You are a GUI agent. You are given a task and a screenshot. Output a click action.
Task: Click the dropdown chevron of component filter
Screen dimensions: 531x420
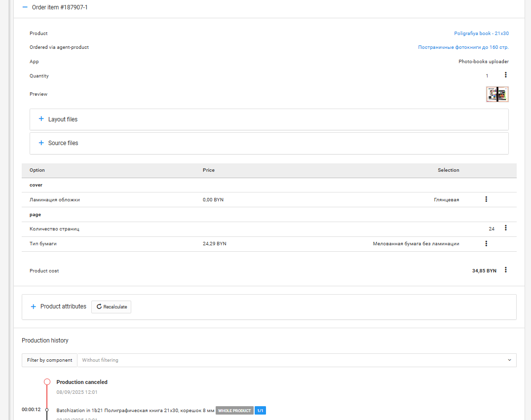pyautogui.click(x=509, y=360)
